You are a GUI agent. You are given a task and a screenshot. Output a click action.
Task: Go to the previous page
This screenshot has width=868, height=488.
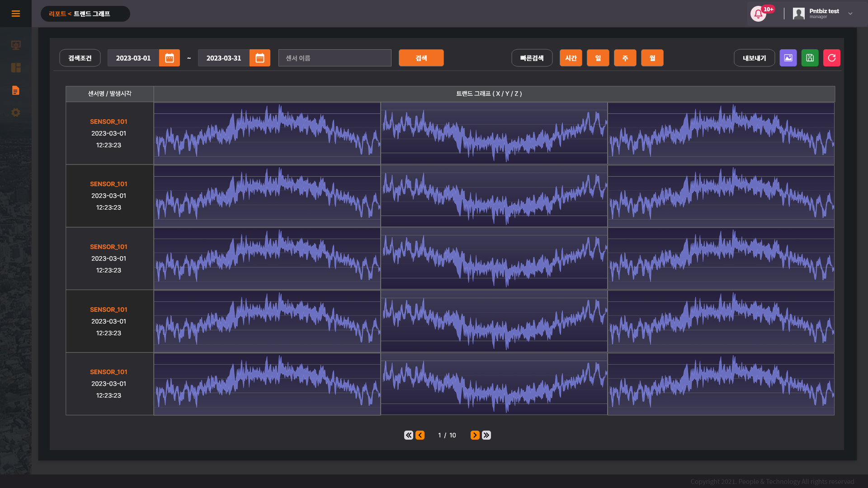pyautogui.click(x=420, y=435)
